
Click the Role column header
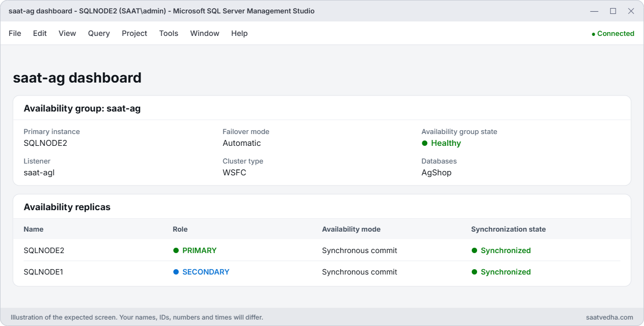[180, 229]
